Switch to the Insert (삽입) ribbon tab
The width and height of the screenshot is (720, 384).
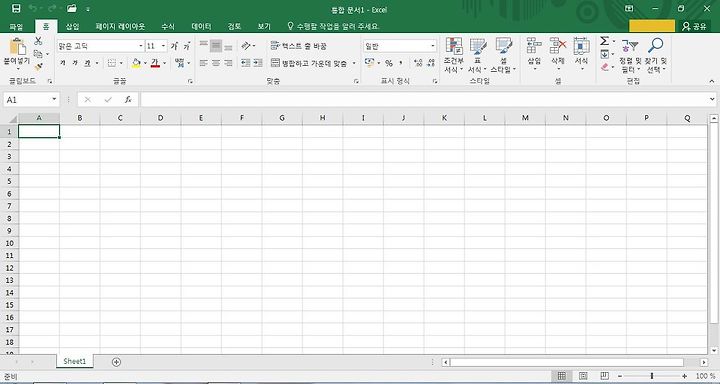(x=72, y=27)
